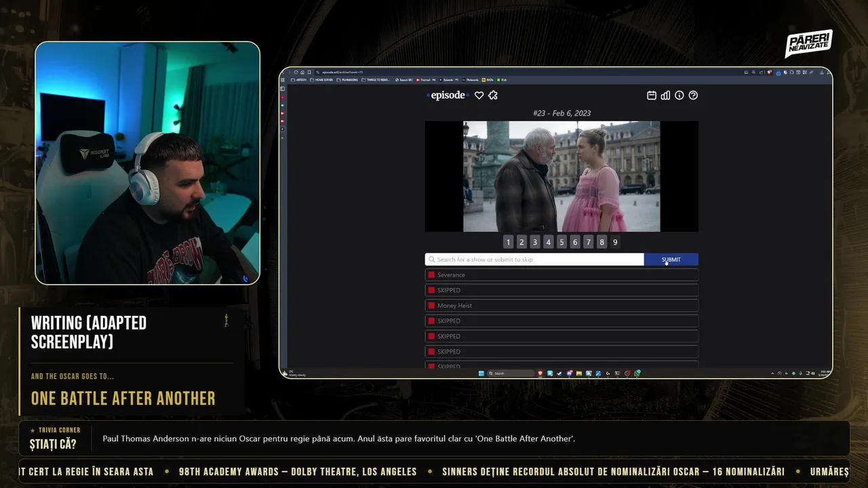Viewport: 868px width, 488px height.
Task: Open the Export SBC bookmark
Action: 404,80
